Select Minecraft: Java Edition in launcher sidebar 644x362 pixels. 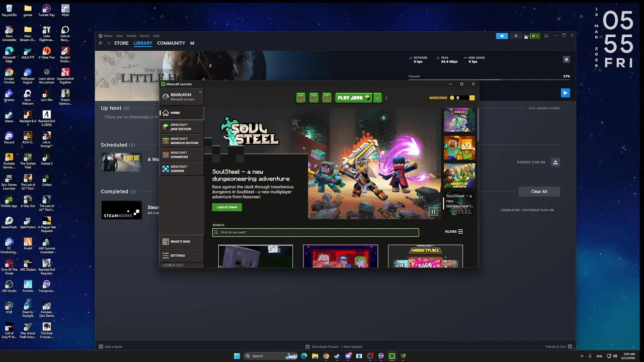coord(182,127)
